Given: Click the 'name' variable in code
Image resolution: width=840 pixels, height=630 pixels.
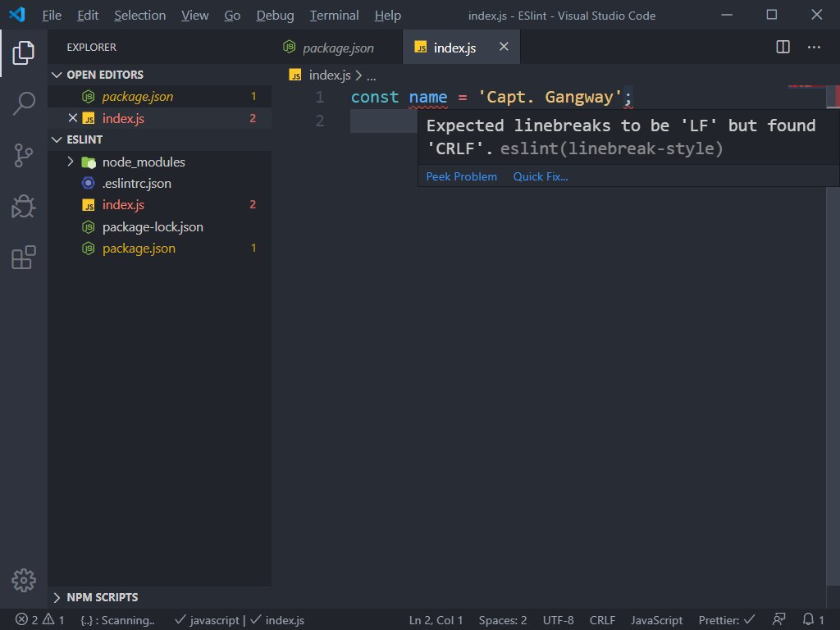Looking at the screenshot, I should 427,97.
